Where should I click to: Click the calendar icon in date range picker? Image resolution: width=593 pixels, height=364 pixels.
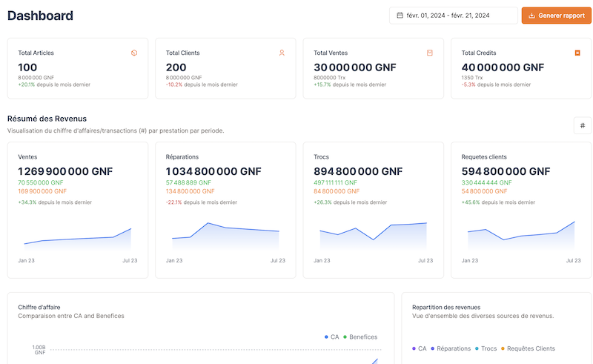coord(400,16)
